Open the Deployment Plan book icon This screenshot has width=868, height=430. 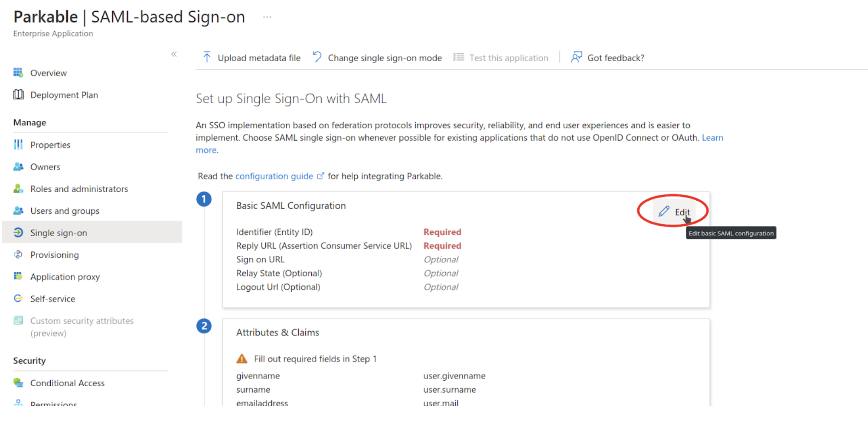tap(18, 94)
